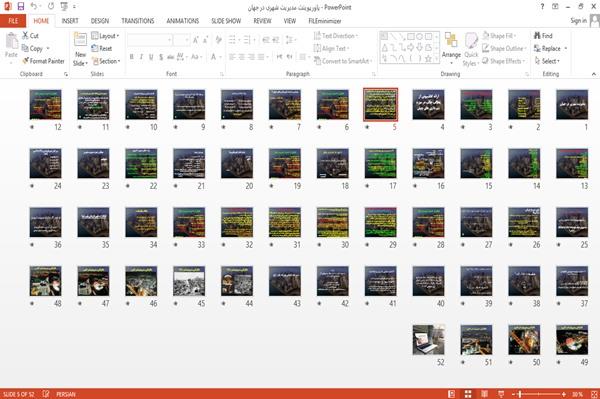Switch to Slide Sorter view in status bar
Viewport: 600px width, 399px height.
click(x=468, y=394)
